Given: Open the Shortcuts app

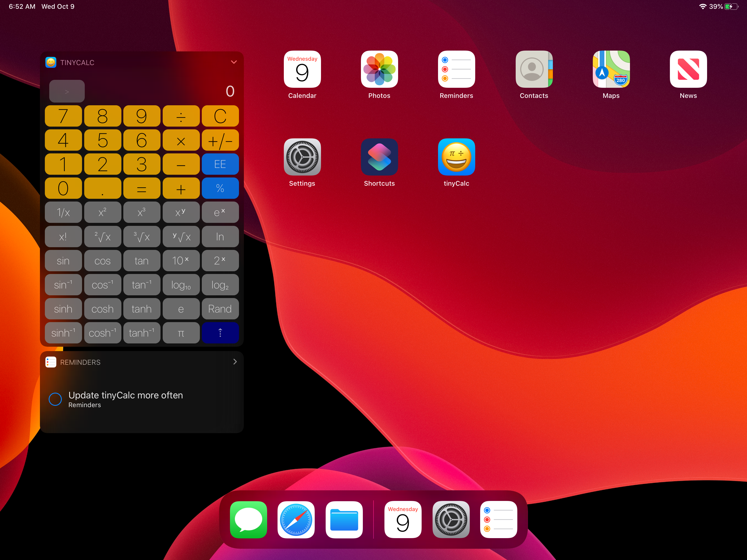Looking at the screenshot, I should [x=379, y=157].
